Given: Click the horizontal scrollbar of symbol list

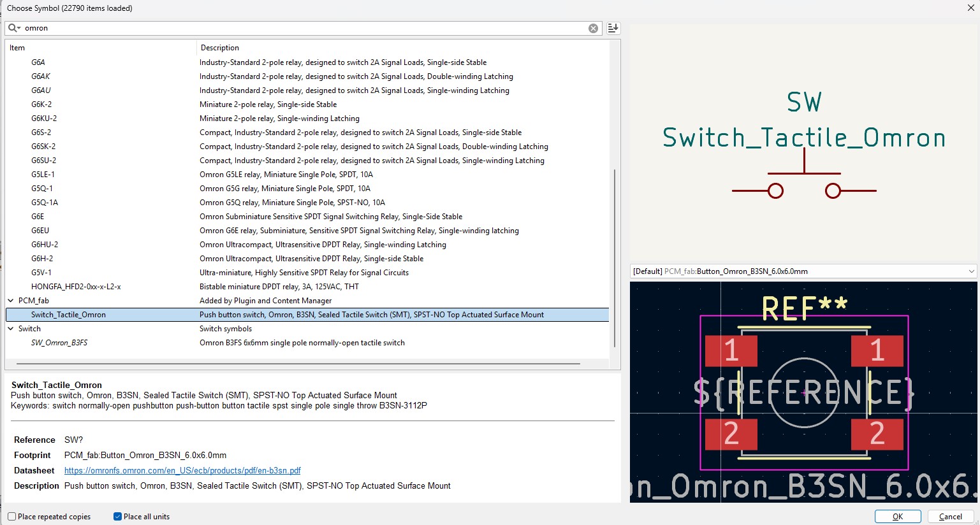Looking at the screenshot, I should pos(298,364).
